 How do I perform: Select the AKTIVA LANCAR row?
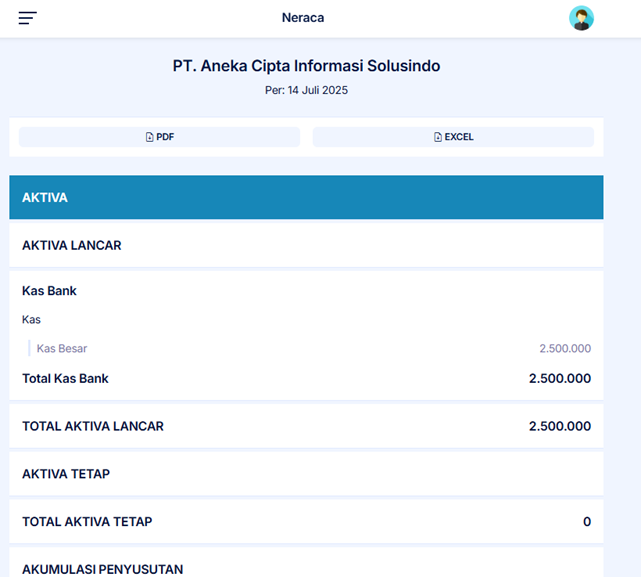coord(72,245)
